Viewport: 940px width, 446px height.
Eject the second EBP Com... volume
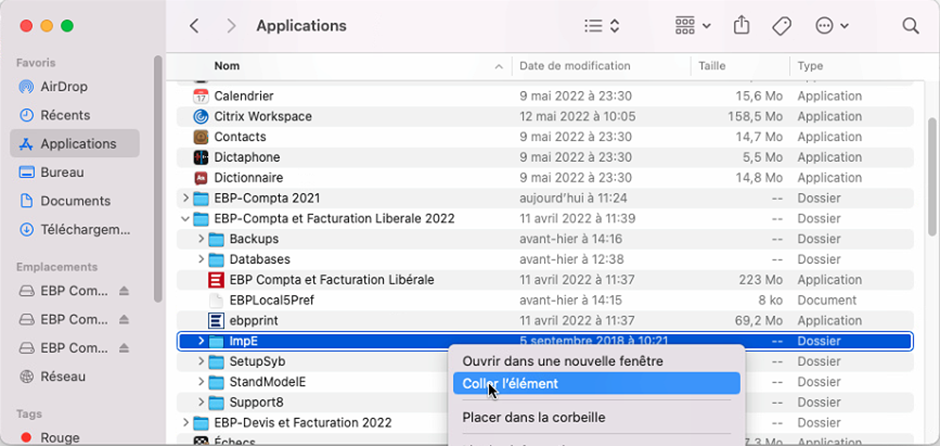[123, 320]
